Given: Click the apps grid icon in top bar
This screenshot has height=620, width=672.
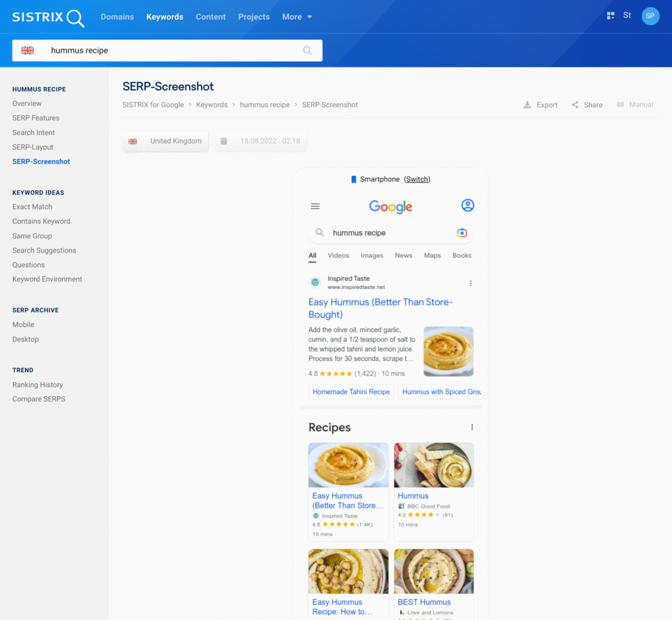Looking at the screenshot, I should tap(610, 14).
